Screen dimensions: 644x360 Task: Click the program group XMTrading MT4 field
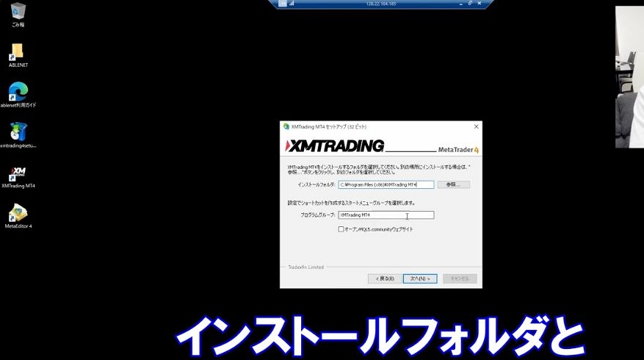coord(386,215)
